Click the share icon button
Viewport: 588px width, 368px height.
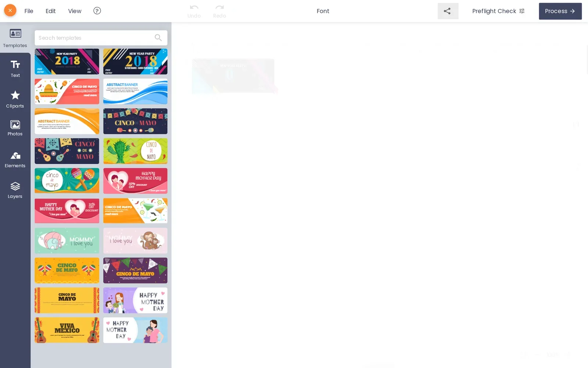(448, 11)
